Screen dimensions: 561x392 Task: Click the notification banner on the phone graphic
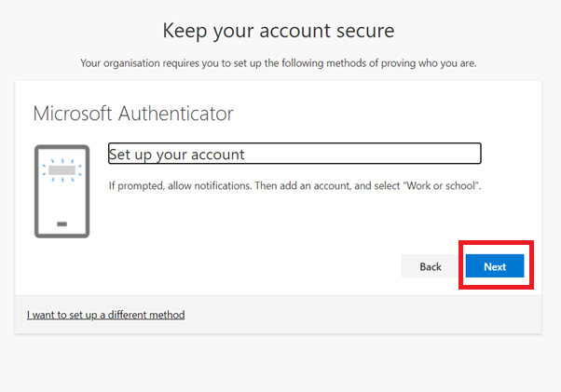tap(62, 170)
